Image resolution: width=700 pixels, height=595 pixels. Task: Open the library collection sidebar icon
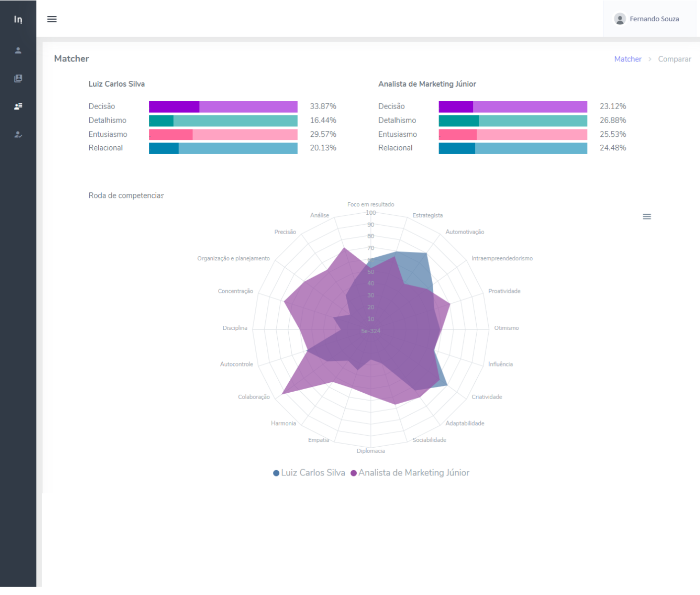(x=18, y=78)
